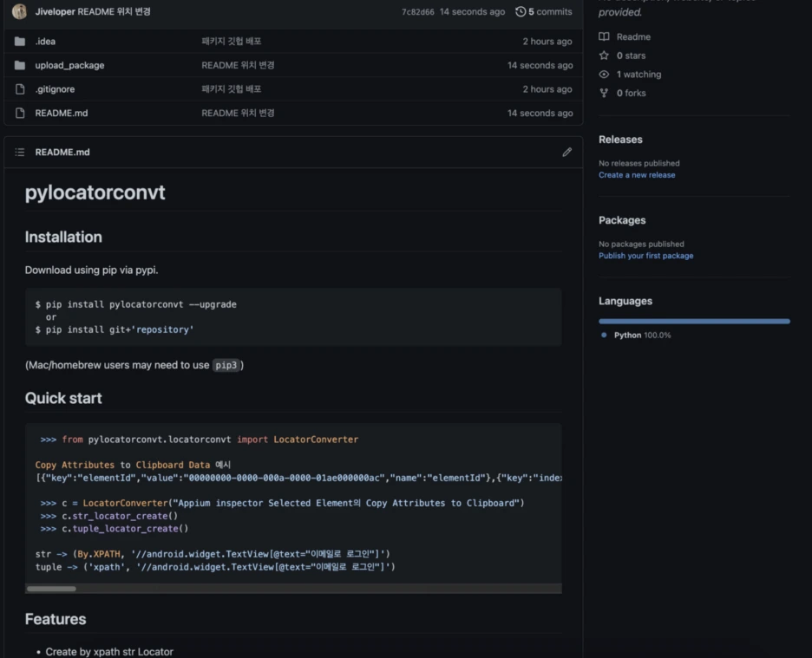Click the watching eye icon
812x658 pixels.
tap(604, 75)
